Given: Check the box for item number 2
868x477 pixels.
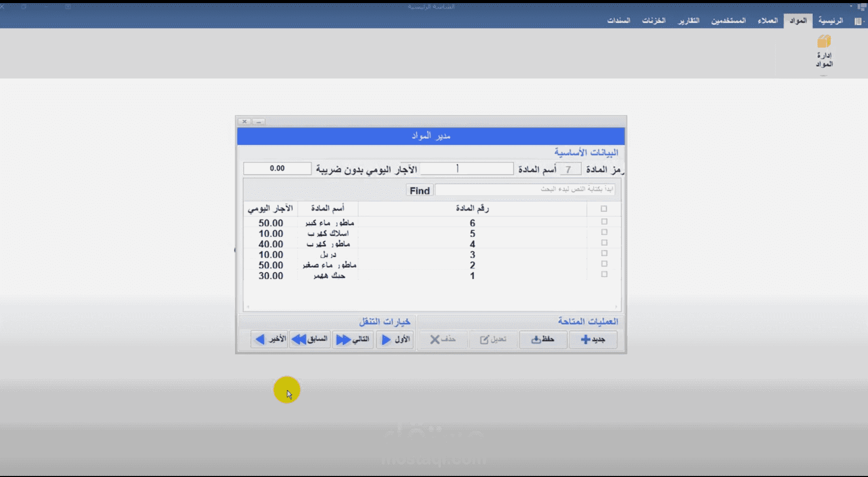Looking at the screenshot, I should [604, 264].
